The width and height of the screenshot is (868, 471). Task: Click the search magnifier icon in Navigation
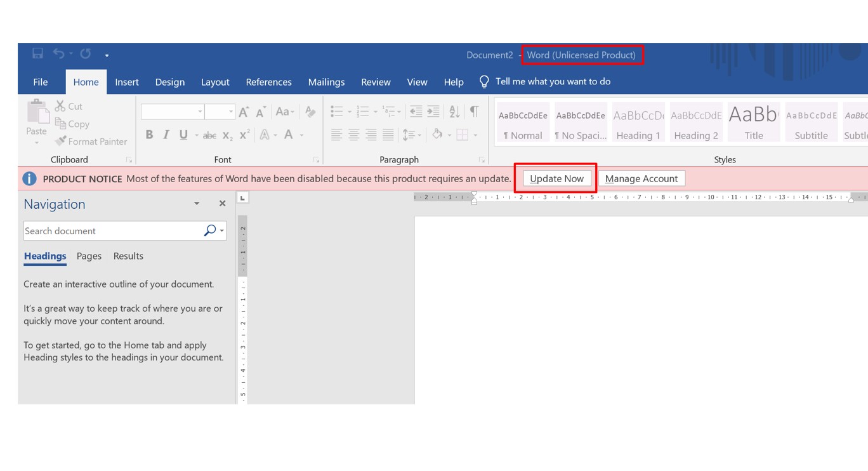click(x=209, y=230)
